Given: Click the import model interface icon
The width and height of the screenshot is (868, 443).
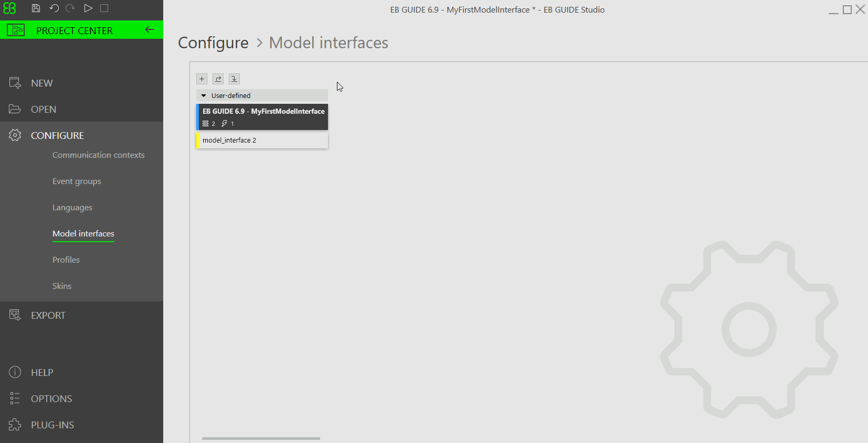Looking at the screenshot, I should click(x=234, y=79).
